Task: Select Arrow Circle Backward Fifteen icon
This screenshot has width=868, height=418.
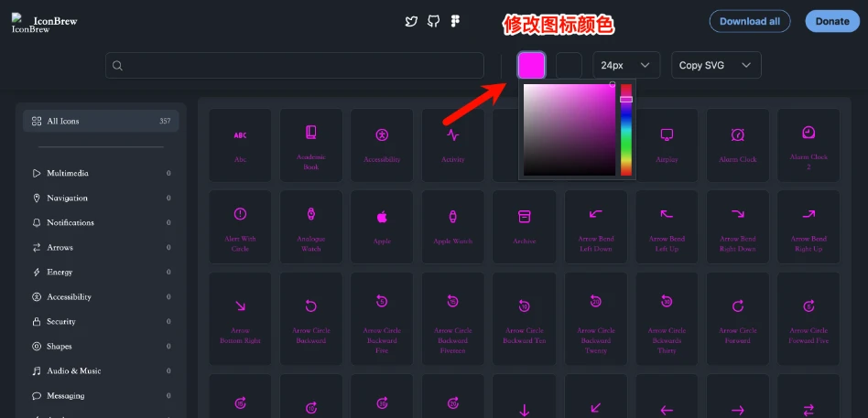Action: (x=453, y=318)
